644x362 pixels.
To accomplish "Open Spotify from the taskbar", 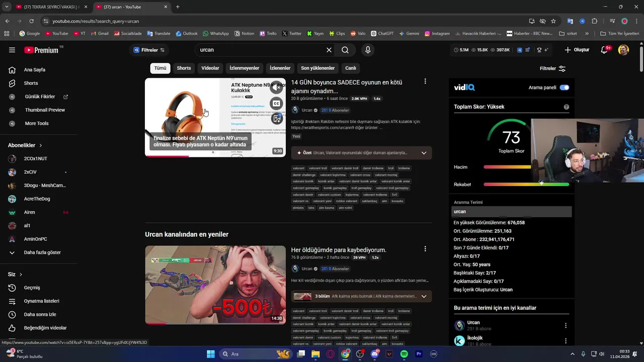I will click(x=404, y=354).
